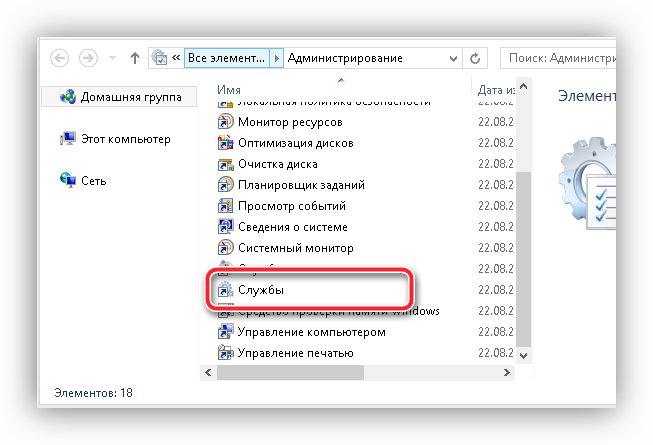Click the Службы gear icon

[x=226, y=289]
